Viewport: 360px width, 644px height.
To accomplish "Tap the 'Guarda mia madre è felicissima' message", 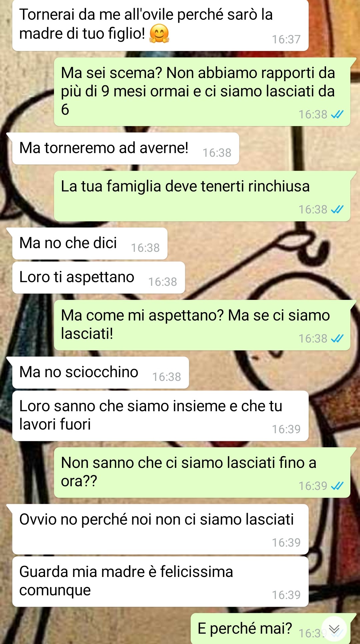I will click(160, 582).
